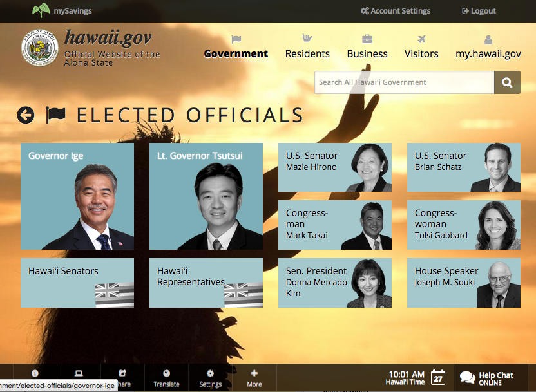Open Congresswoman Tulsi Gabbard tile
Screen dimensions: 536x392
[x=464, y=225]
